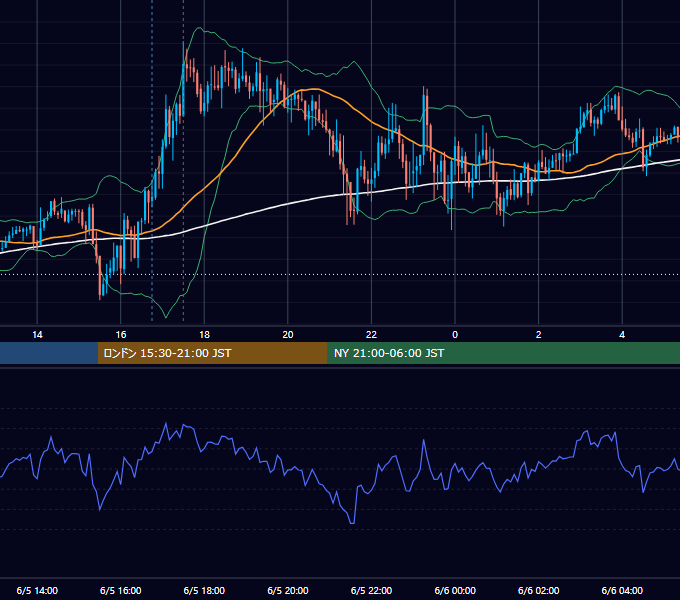Click the 4 hour label on chart axis
Image resolution: width=680 pixels, height=600 pixels.
(x=622, y=335)
